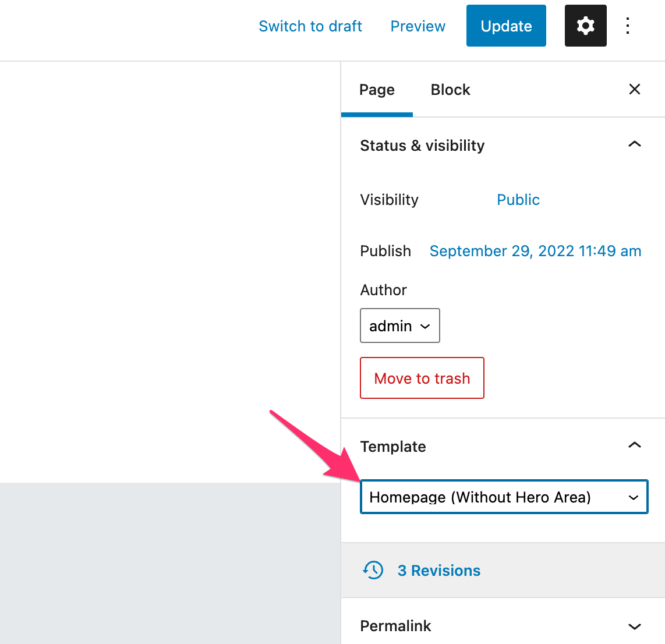Change visibility by clicking Public
The image size is (665, 644).
click(518, 200)
